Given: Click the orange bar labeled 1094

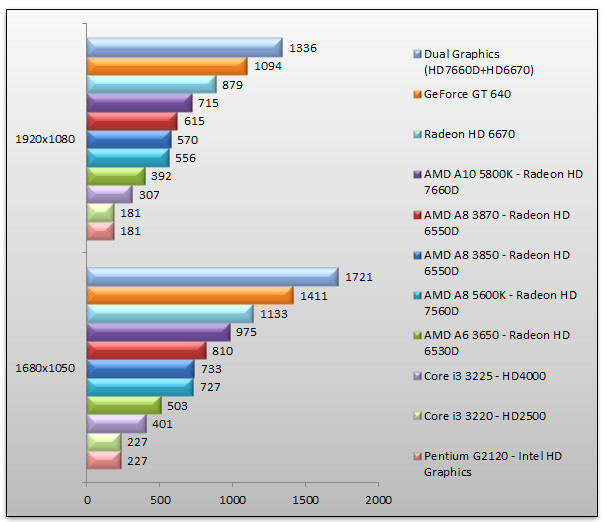Looking at the screenshot, I should [167, 66].
